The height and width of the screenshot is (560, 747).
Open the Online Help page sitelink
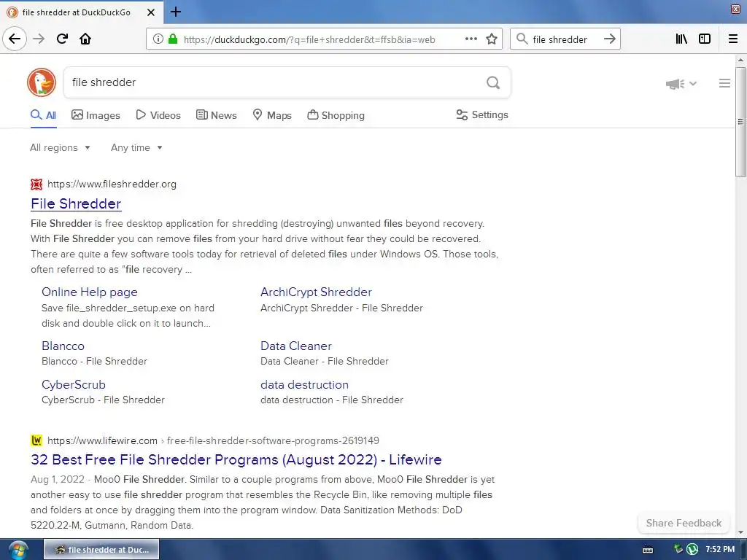(90, 292)
